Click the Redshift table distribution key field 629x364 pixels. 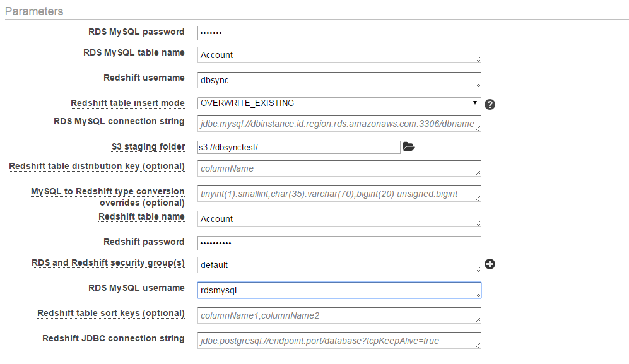pos(339,168)
